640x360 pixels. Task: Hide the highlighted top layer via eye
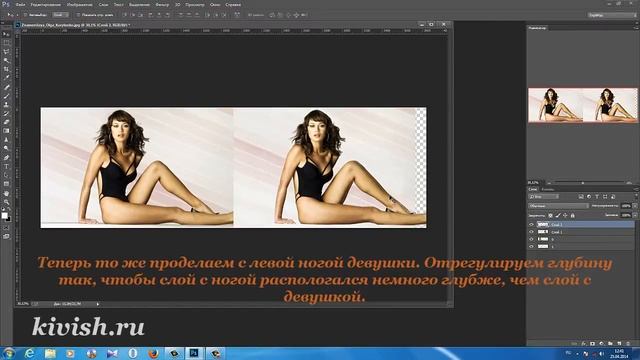[531, 224]
